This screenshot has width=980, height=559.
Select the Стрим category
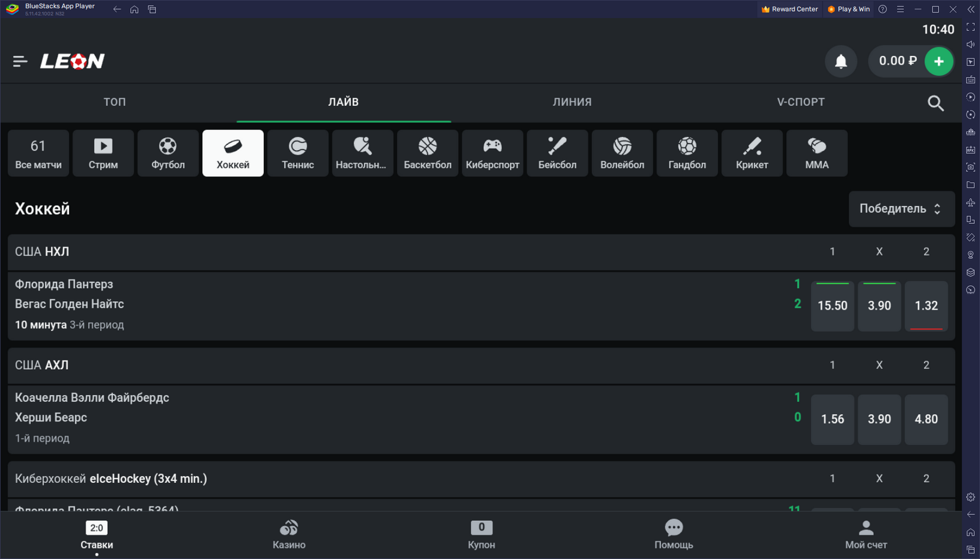pyautogui.click(x=103, y=153)
